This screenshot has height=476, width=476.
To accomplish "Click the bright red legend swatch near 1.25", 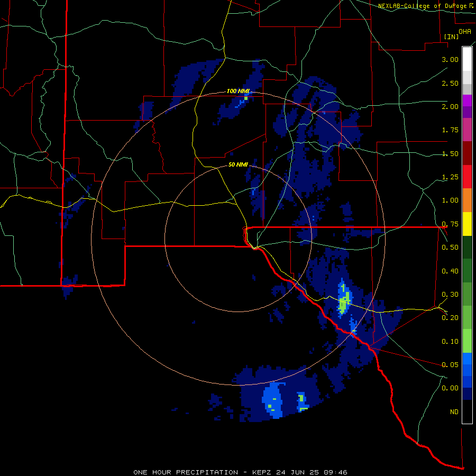I will [x=467, y=177].
